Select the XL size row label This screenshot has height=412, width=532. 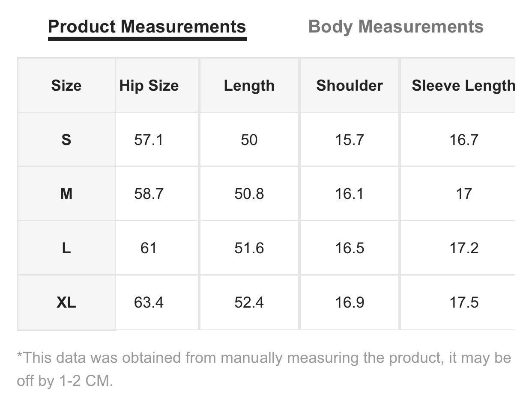(x=66, y=302)
